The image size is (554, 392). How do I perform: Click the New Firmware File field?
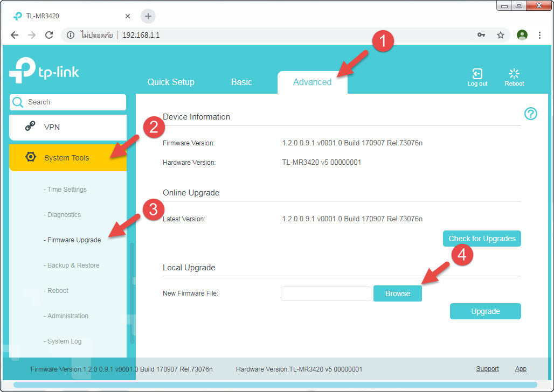(326, 293)
